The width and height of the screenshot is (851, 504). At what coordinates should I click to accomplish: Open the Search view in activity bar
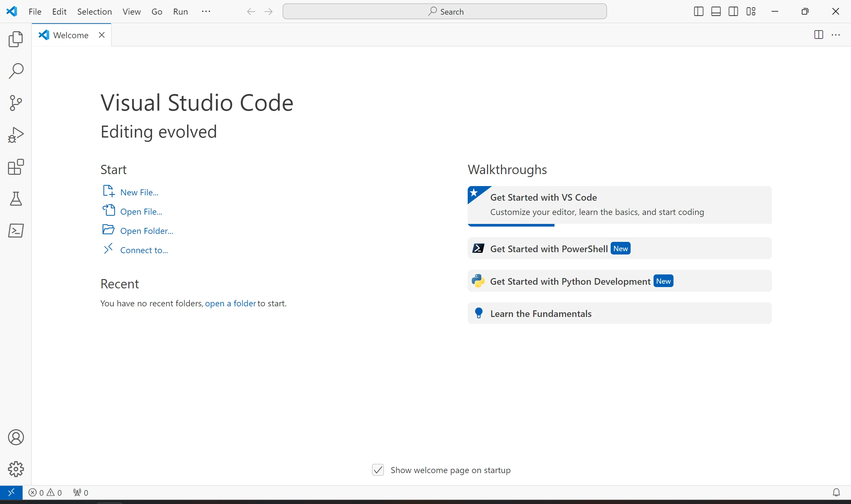tap(16, 71)
